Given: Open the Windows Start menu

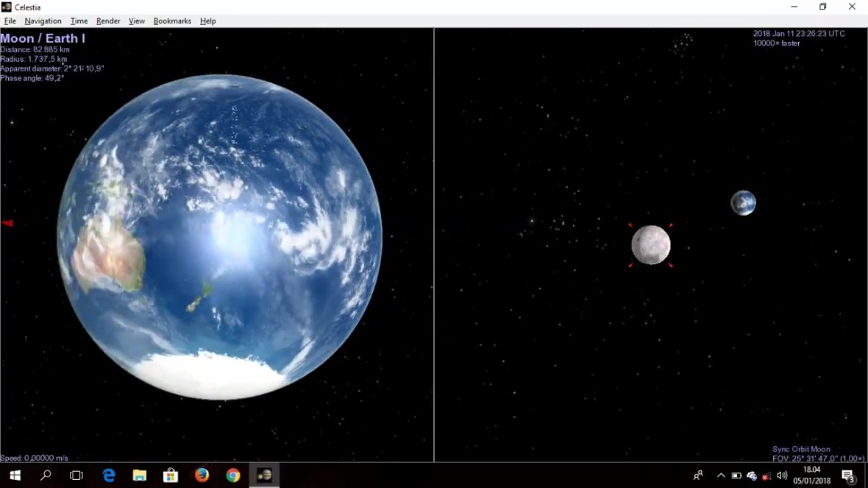Looking at the screenshot, I should 15,475.
